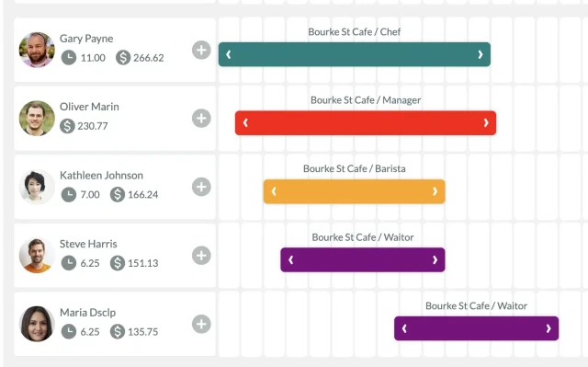Add a shift for Oliver Marin
Viewport: 588px width, 367px height.
[201, 119]
